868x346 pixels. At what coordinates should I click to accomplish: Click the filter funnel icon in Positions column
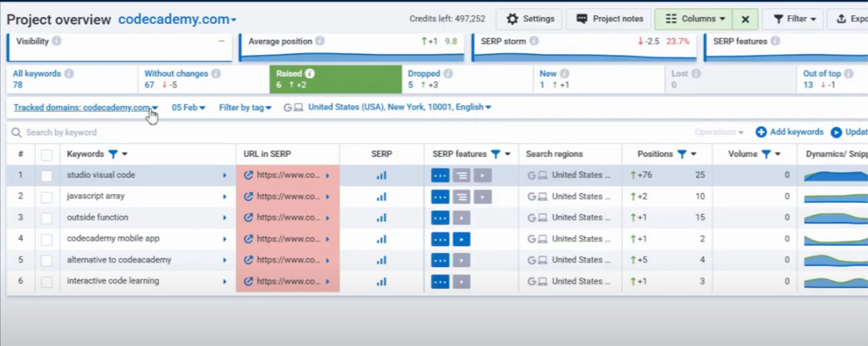[x=682, y=154]
